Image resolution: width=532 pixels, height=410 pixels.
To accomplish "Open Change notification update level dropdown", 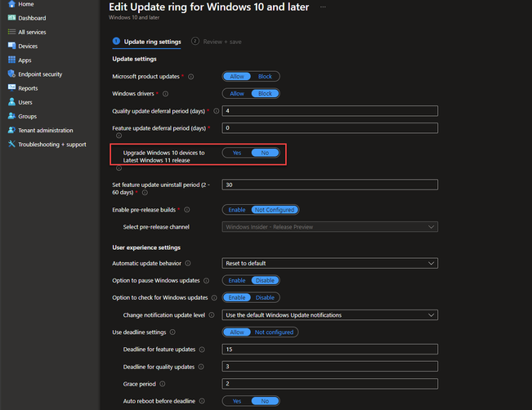I will pyautogui.click(x=330, y=315).
